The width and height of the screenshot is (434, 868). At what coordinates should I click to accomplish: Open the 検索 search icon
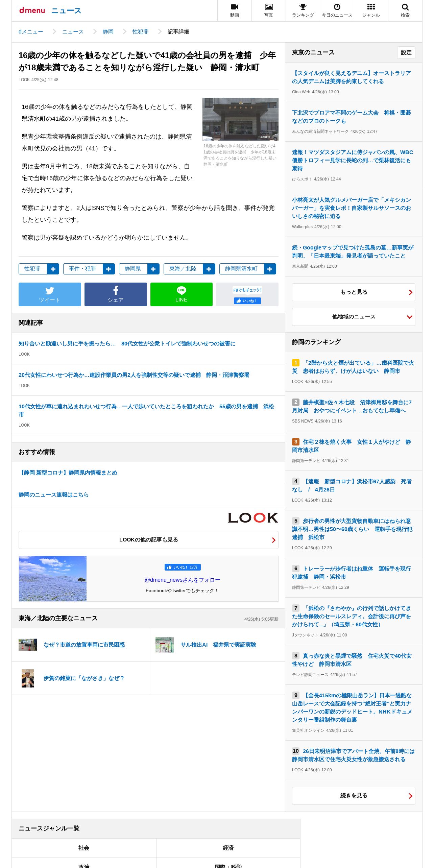405,10
